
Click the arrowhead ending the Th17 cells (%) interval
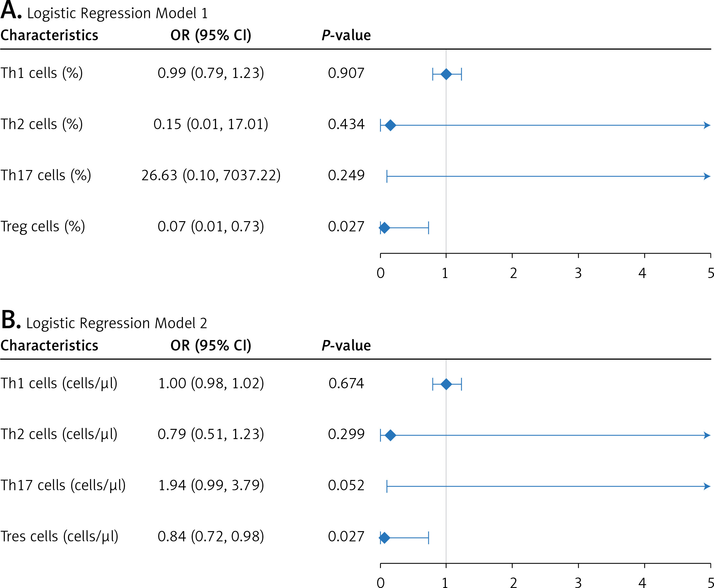(707, 176)
